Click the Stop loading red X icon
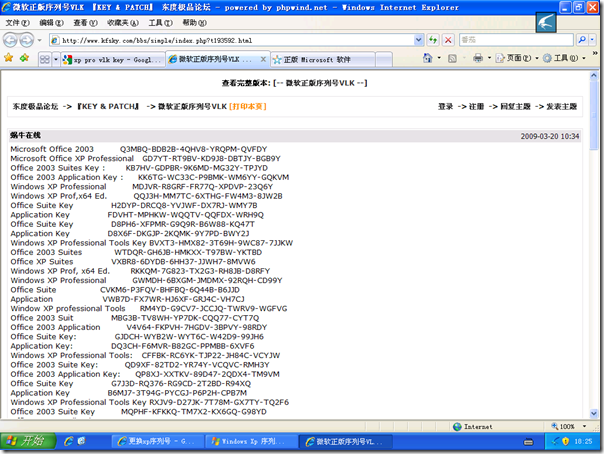This screenshot has width=604, height=454. coord(448,40)
